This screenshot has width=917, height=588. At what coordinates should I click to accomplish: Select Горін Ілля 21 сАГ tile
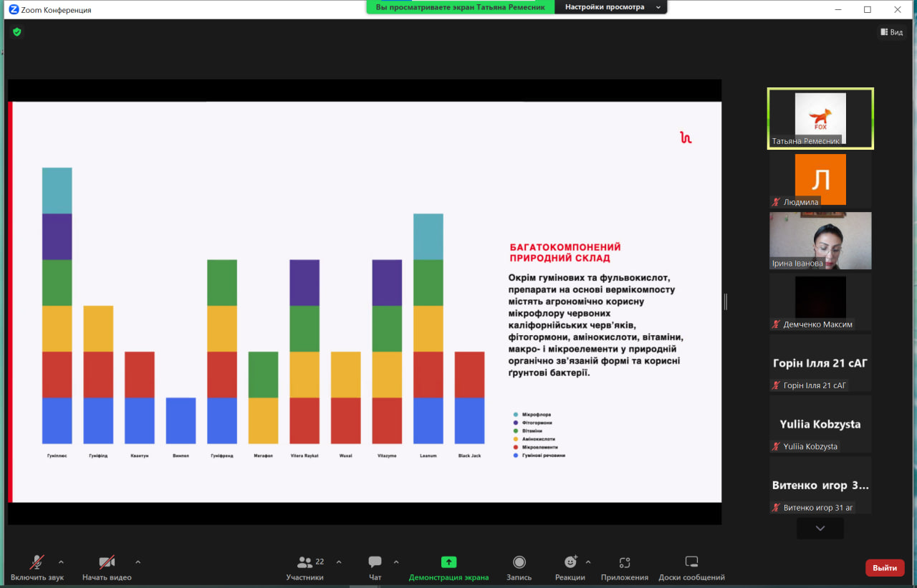tap(820, 362)
